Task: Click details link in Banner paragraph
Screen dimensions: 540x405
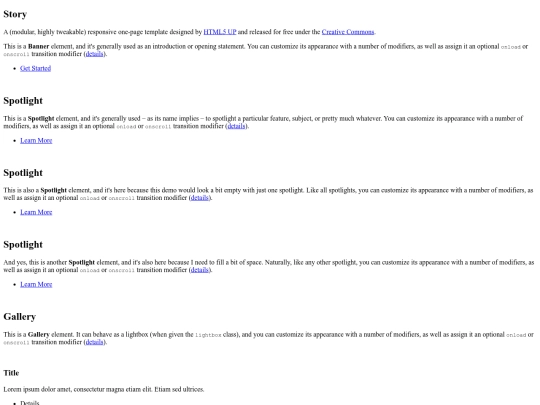Action: pos(94,54)
